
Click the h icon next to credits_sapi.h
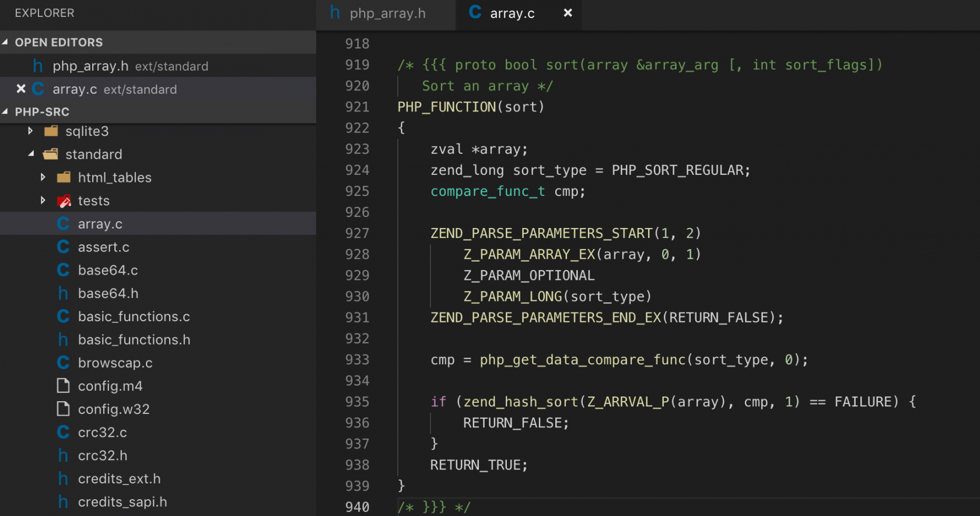[x=63, y=502]
